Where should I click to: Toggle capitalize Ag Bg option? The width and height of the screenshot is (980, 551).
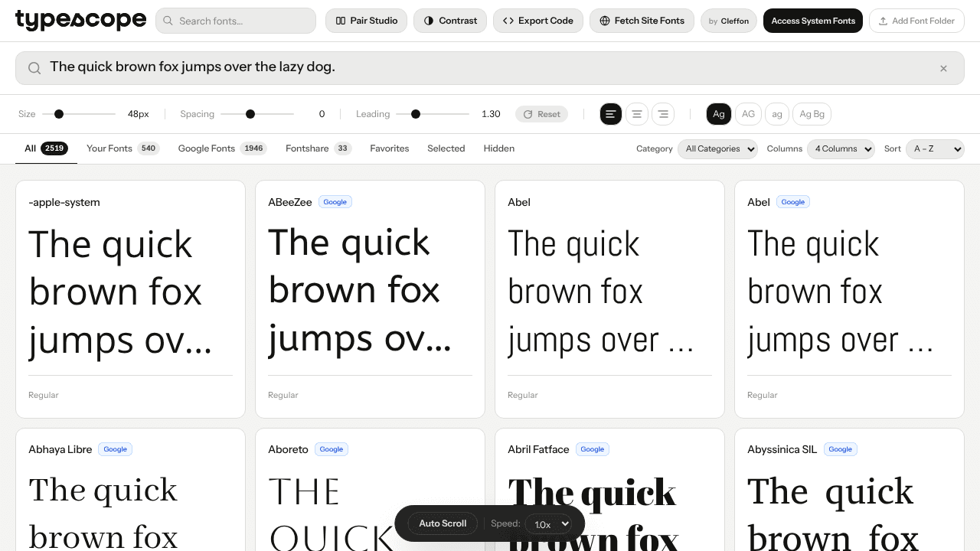point(812,114)
